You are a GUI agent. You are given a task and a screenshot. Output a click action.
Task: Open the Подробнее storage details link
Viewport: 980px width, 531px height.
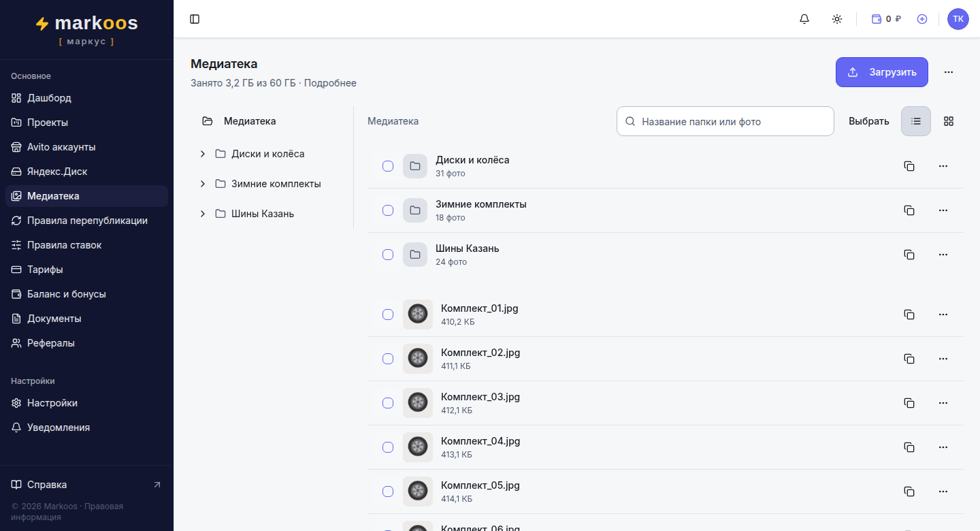(x=330, y=83)
